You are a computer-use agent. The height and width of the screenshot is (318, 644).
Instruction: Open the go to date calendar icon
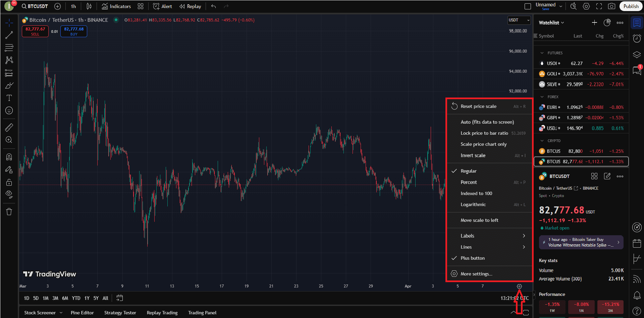tap(119, 298)
